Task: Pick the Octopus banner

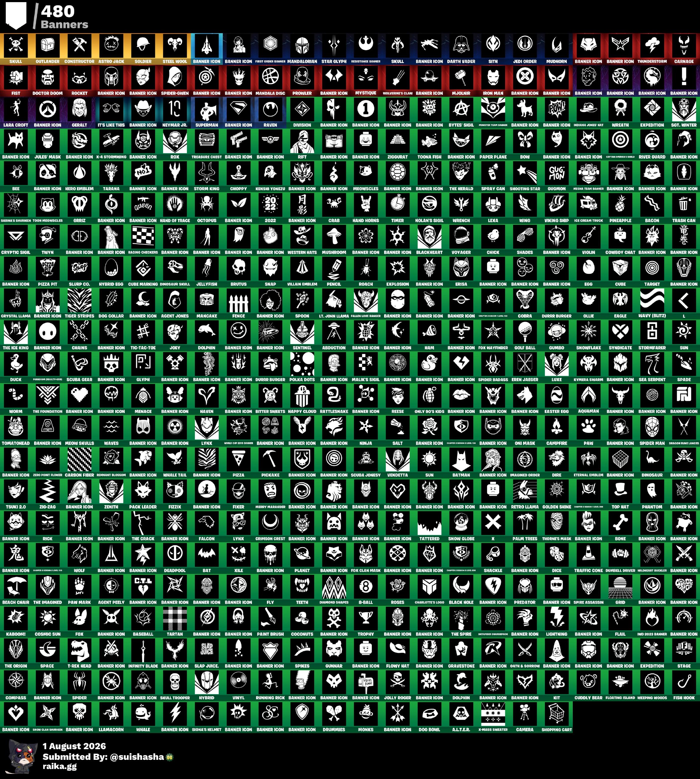Action: pyautogui.click(x=207, y=208)
